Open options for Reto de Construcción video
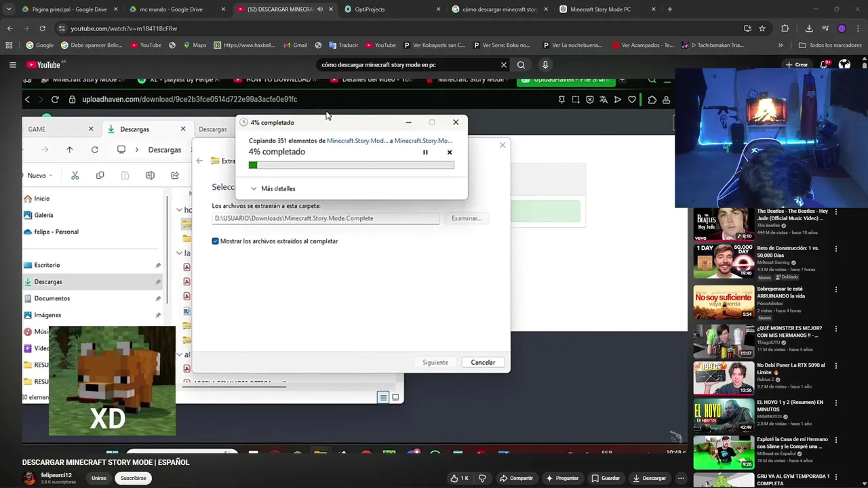 [835, 249]
